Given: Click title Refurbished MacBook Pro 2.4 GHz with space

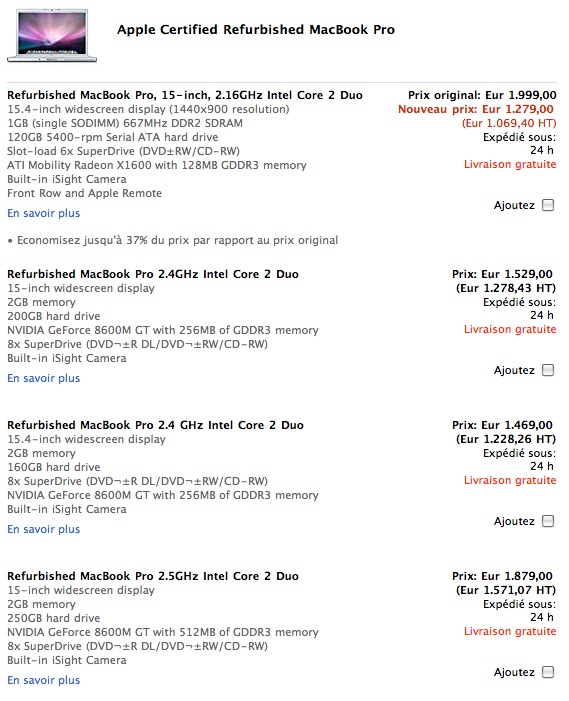Looking at the screenshot, I should click(155, 425).
